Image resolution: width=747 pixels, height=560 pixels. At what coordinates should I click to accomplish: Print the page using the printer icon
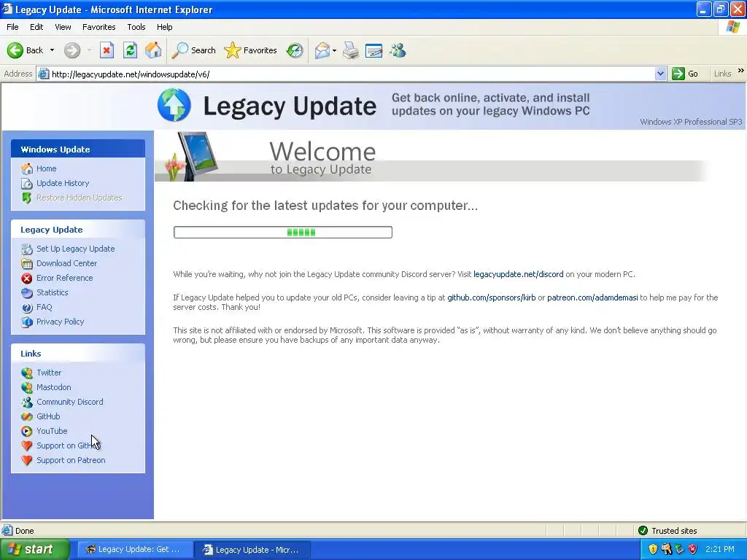point(351,50)
